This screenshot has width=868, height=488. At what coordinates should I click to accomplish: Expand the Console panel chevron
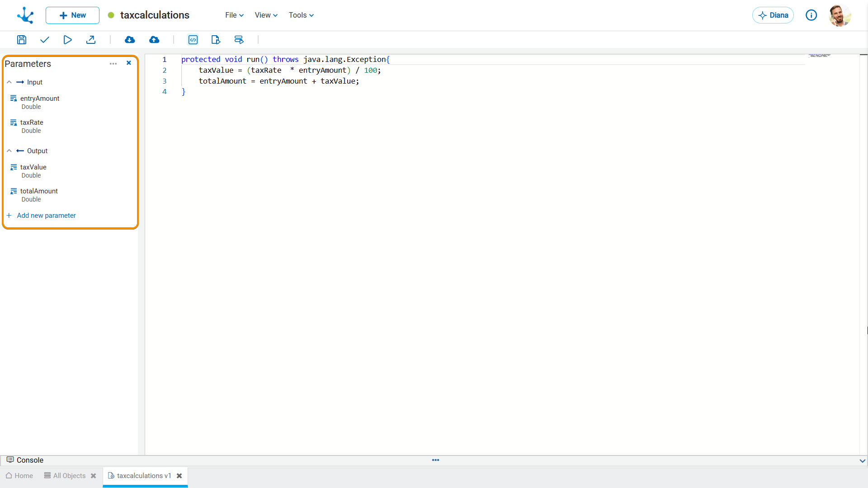tap(862, 460)
